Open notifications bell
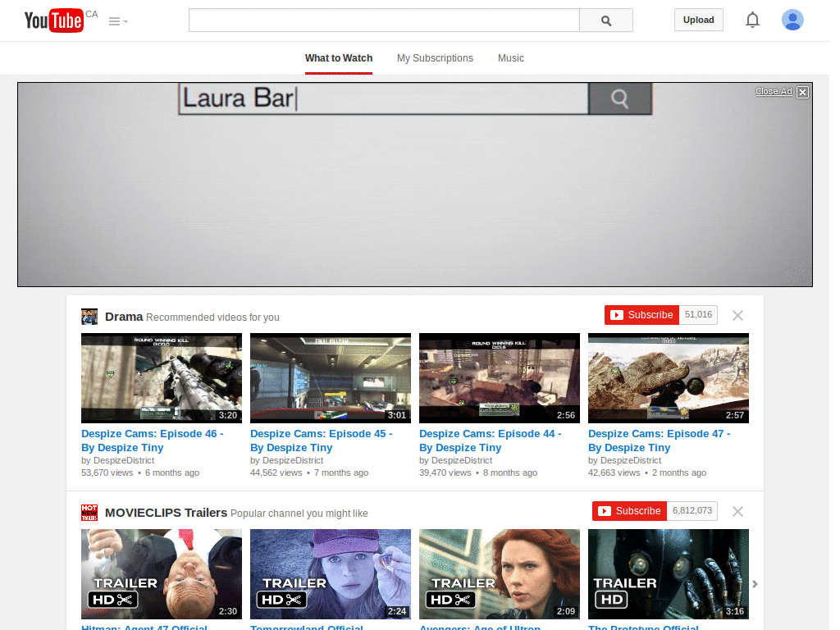Viewport: 840px width, 630px height. click(x=753, y=20)
